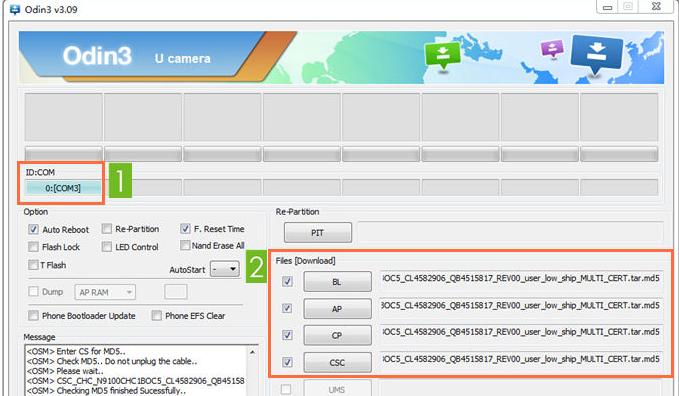The height and width of the screenshot is (396, 679).
Task: Click the PIT button
Action: coord(318,233)
